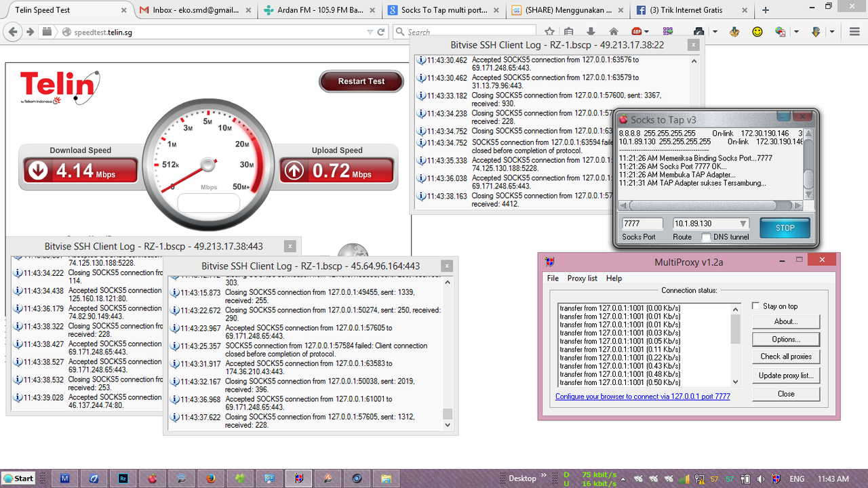The width and height of the screenshot is (868, 488).
Task: Open the Adblock Plus dropdown arrow
Action: tap(647, 32)
